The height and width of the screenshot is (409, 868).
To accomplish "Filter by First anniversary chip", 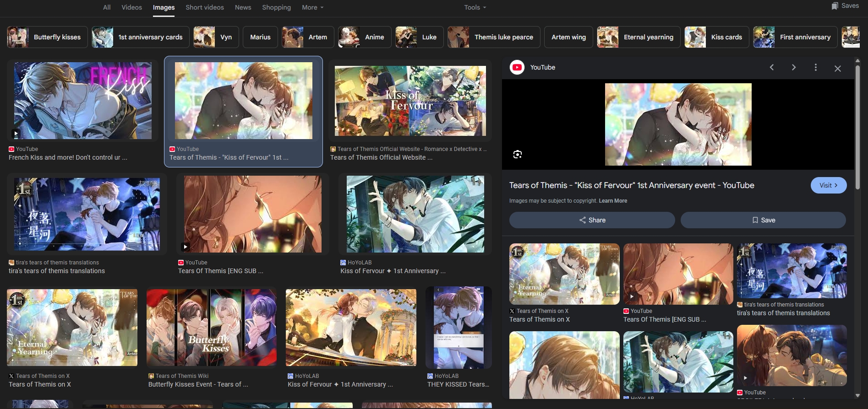I will (795, 37).
